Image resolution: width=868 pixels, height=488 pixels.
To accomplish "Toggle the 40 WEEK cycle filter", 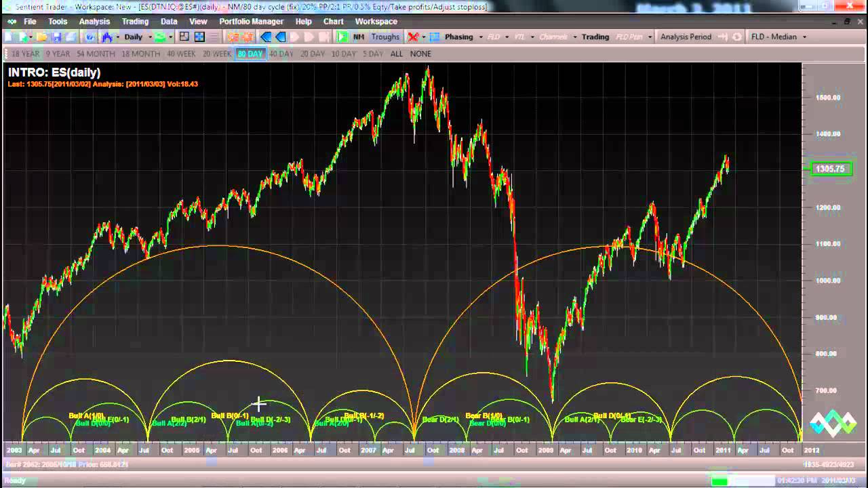I will point(181,54).
